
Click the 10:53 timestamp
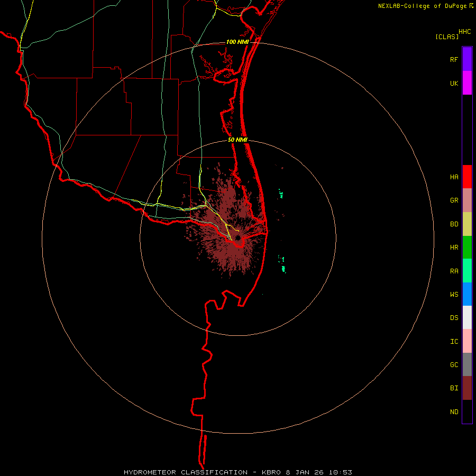pos(340,472)
